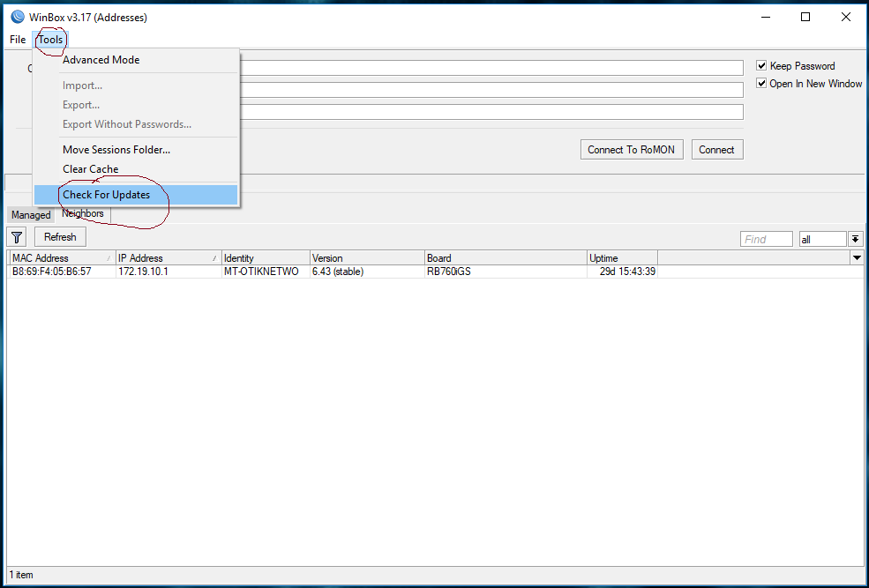Screen dimensions: 869x588
Task: Sort by Board column header
Action: (x=506, y=258)
